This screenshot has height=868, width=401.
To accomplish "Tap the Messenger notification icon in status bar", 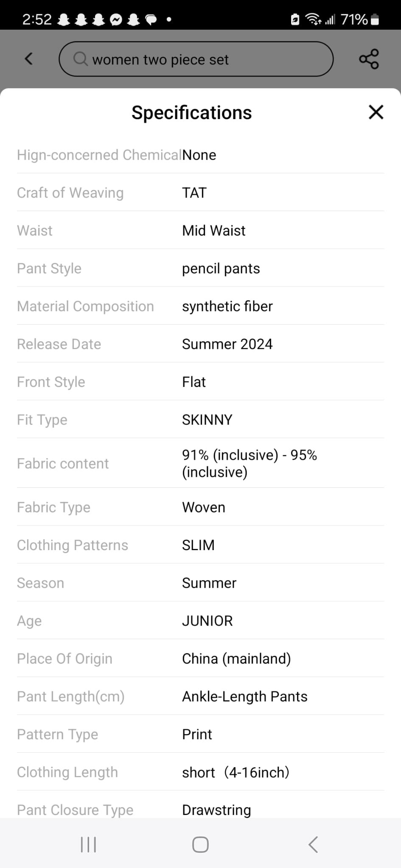I will (x=116, y=19).
